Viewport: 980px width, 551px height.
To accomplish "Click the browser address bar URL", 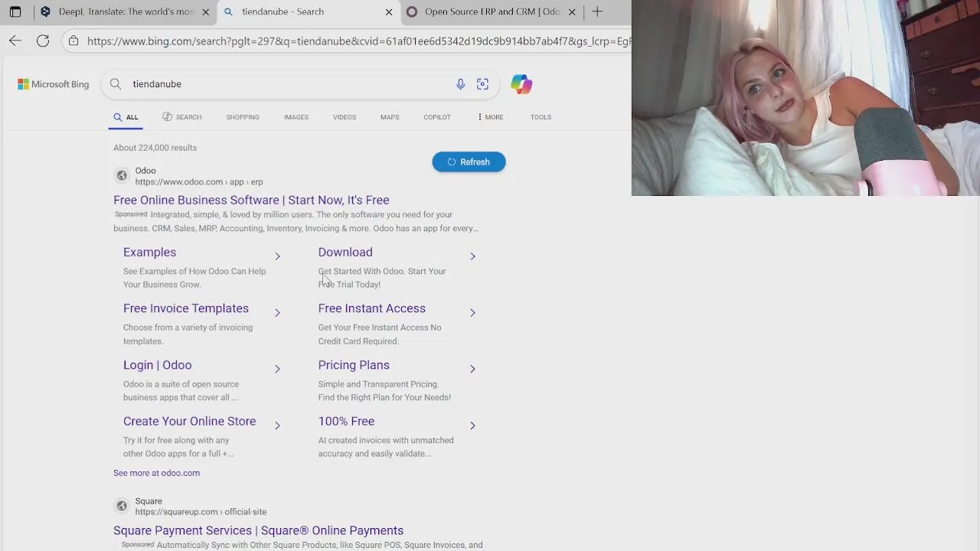I will tap(358, 41).
